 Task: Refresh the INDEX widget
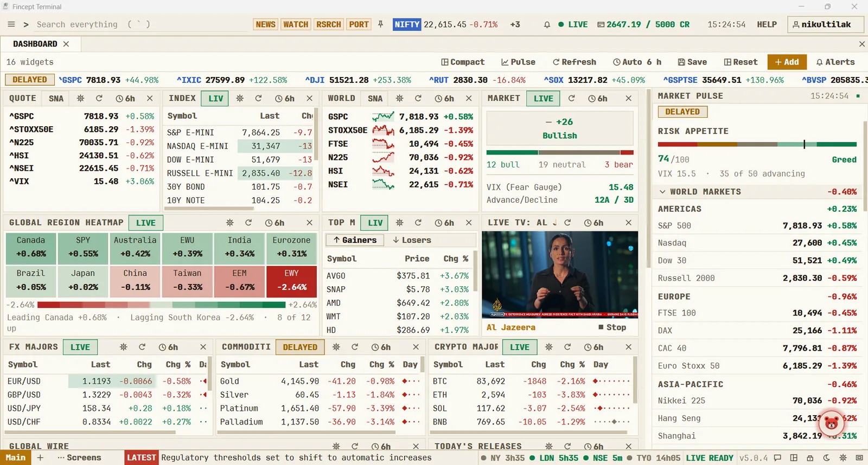coord(258,99)
